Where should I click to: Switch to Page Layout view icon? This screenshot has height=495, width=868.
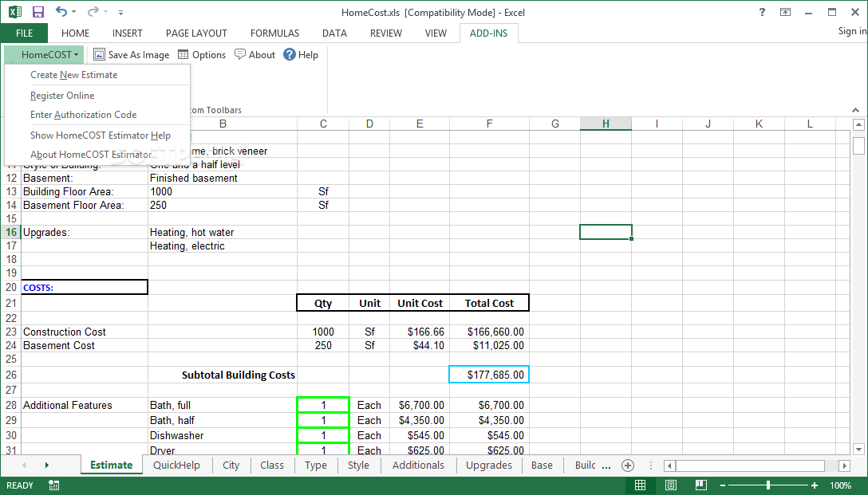(671, 485)
